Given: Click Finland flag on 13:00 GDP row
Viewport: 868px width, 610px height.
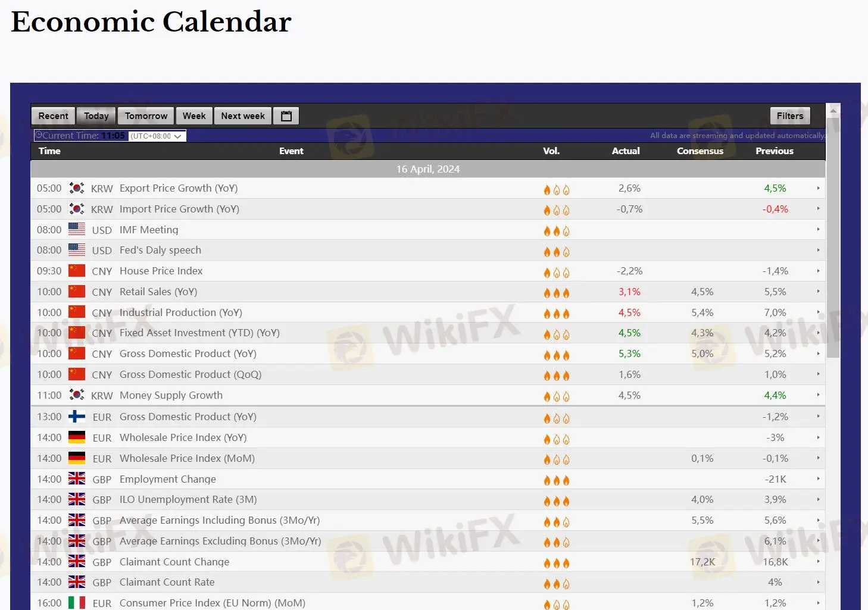Looking at the screenshot, I should (x=76, y=417).
